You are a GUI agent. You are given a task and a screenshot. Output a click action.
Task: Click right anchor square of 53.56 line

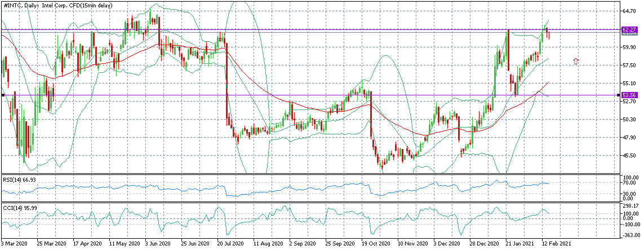[x=619, y=95]
